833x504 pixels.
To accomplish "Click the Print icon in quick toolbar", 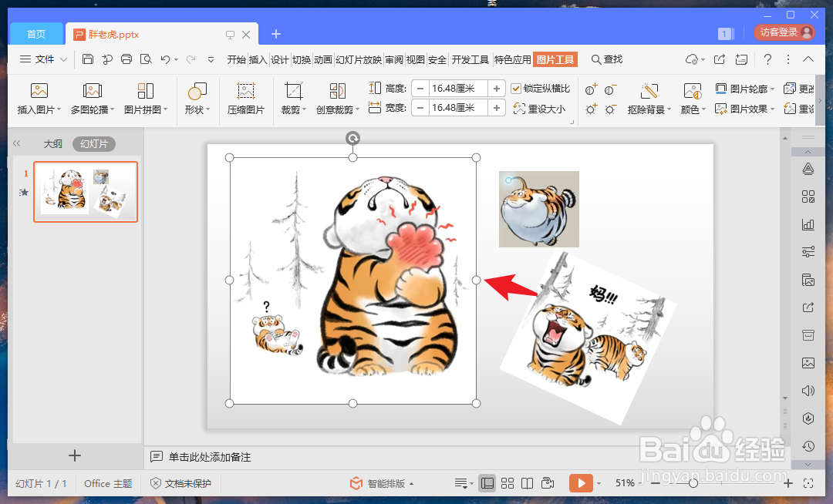I will click(x=126, y=59).
